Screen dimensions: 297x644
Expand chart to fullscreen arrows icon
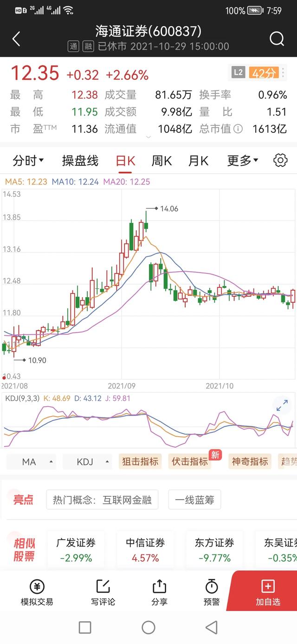(x=282, y=406)
